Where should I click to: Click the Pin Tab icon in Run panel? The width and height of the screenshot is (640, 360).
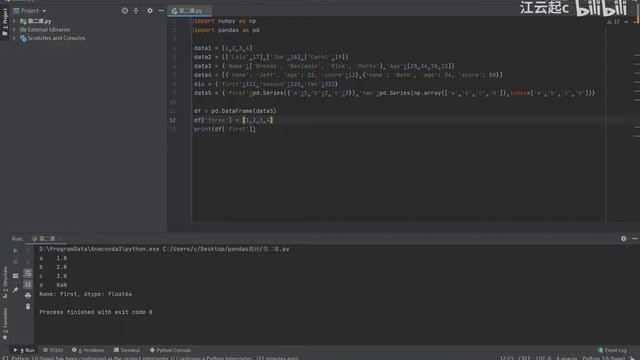pyautogui.click(x=16, y=290)
